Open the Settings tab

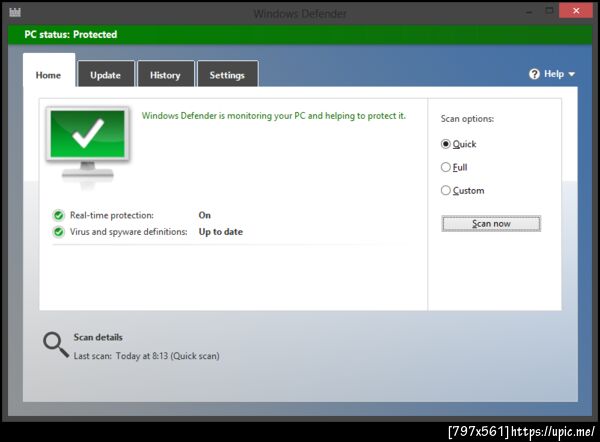coord(227,74)
